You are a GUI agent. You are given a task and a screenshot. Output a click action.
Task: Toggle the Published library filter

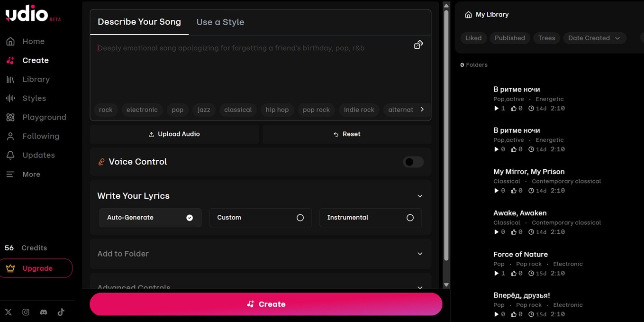point(510,38)
